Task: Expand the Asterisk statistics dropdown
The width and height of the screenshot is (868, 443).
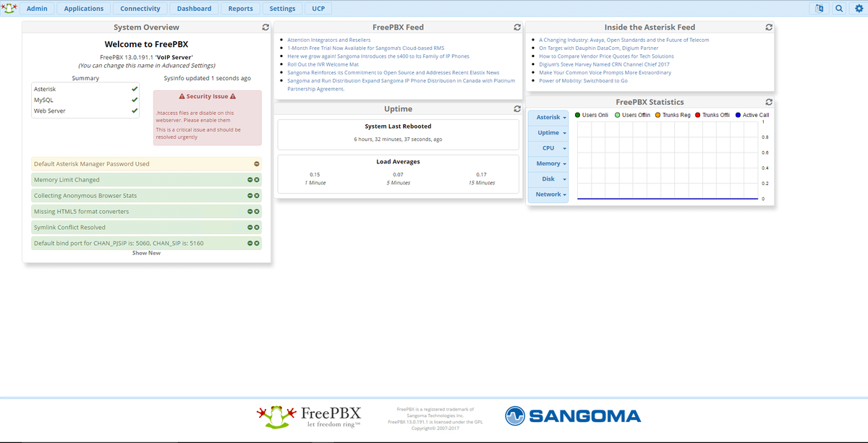Action: (x=548, y=117)
